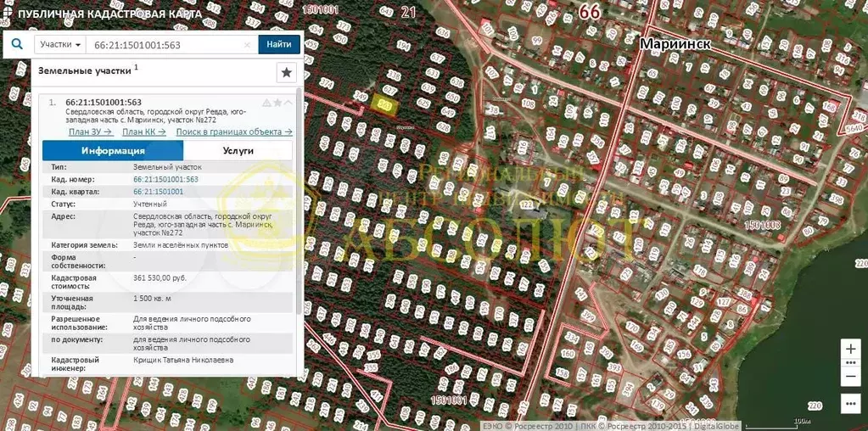Follow Кад. квартал link 66:21:1501001
Image resolution: width=868 pixels, height=431 pixels.
[159, 192]
